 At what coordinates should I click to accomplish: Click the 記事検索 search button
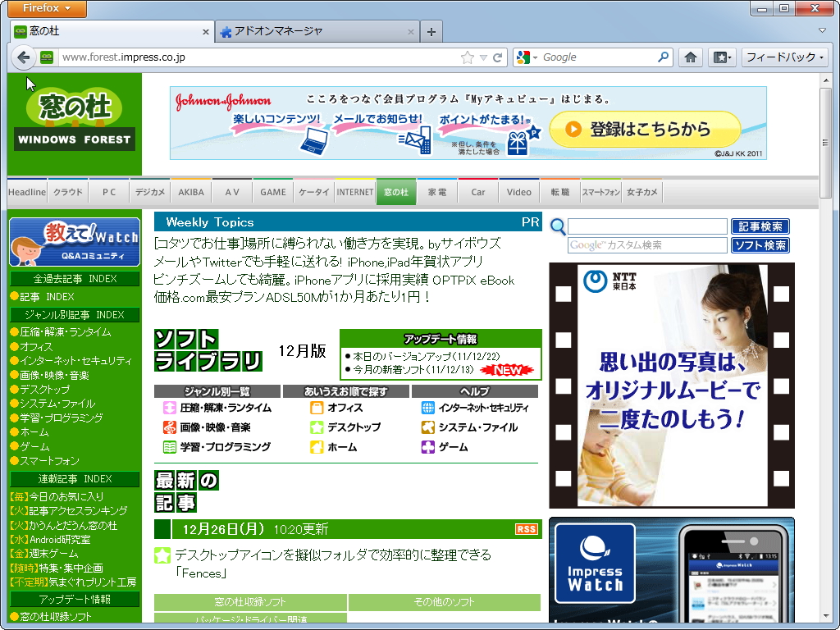(761, 226)
